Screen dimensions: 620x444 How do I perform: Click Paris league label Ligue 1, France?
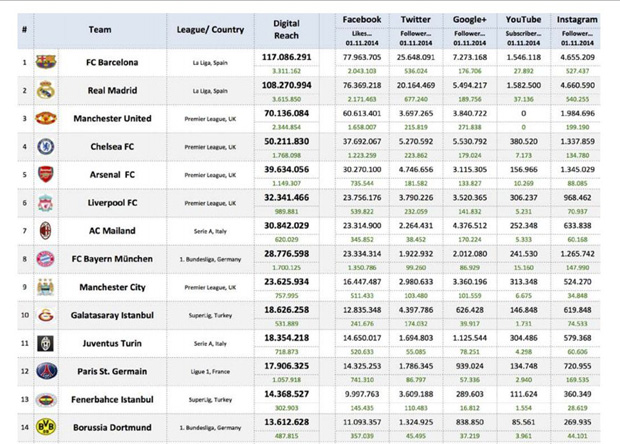coord(210,372)
